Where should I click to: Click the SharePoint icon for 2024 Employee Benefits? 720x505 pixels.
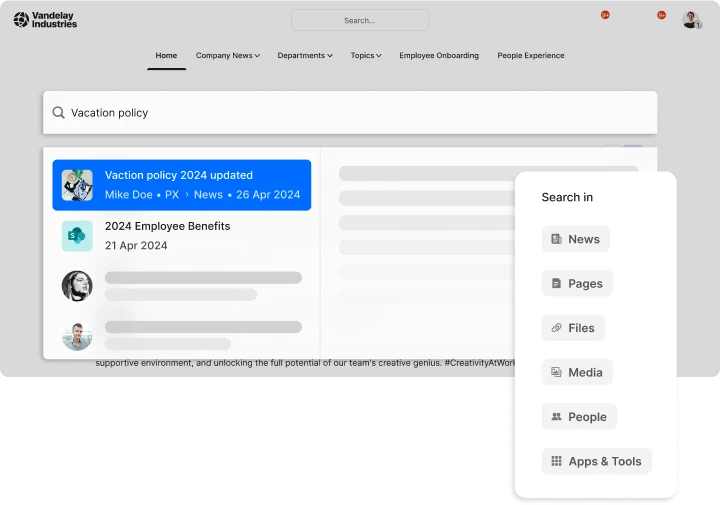tap(77, 236)
